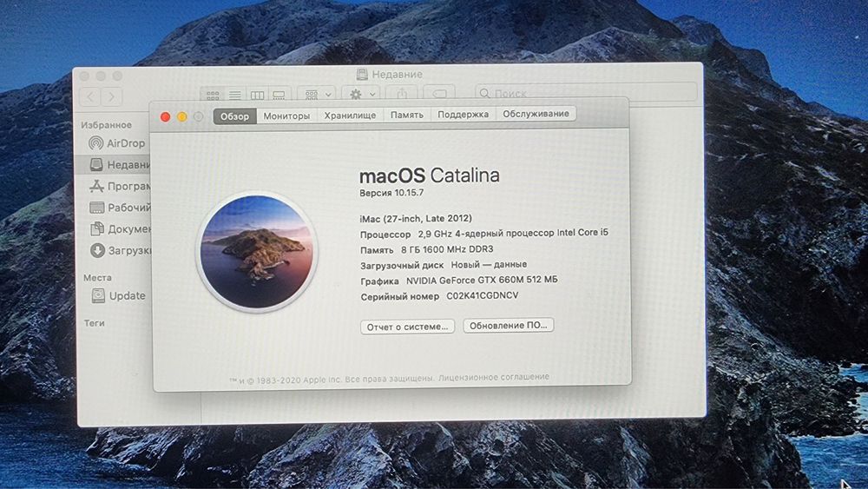Screen dimensions: 868x489
Task: Switch Finder to list view
Action: click(x=235, y=96)
